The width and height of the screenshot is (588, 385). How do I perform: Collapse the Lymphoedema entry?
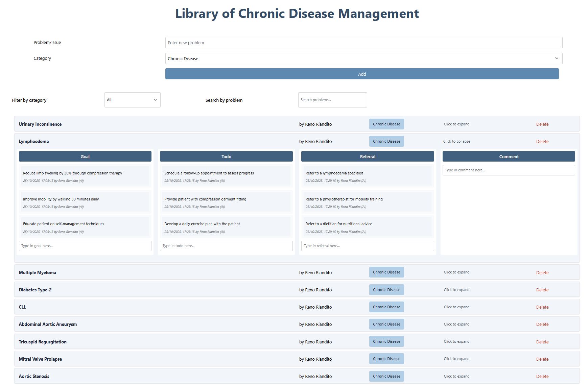(456, 141)
